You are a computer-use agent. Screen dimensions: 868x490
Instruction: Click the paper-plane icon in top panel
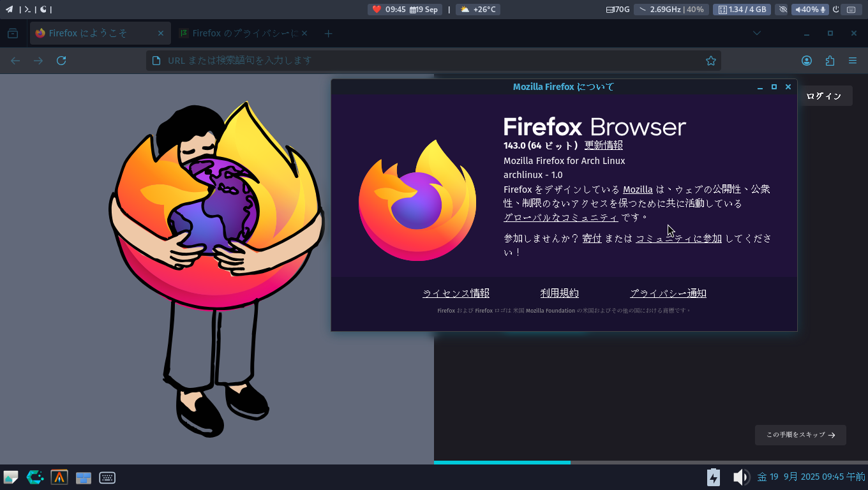(x=10, y=10)
